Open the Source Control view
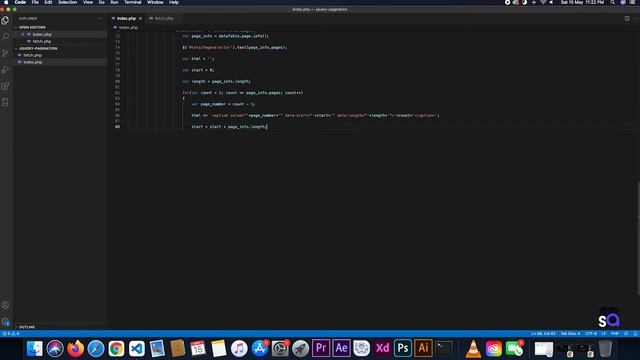This screenshot has height=360, width=640. coord(5,53)
